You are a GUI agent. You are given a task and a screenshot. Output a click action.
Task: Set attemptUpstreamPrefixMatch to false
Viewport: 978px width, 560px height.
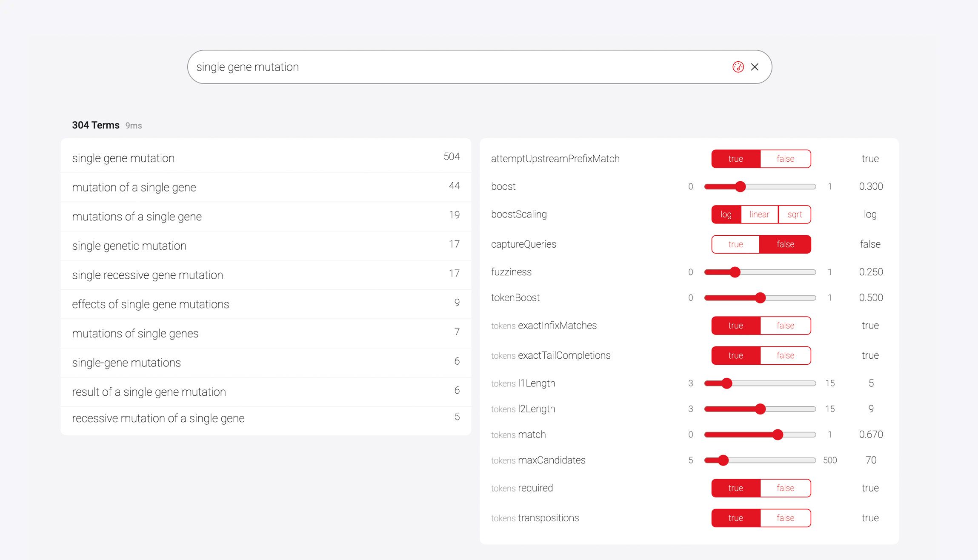pos(785,159)
